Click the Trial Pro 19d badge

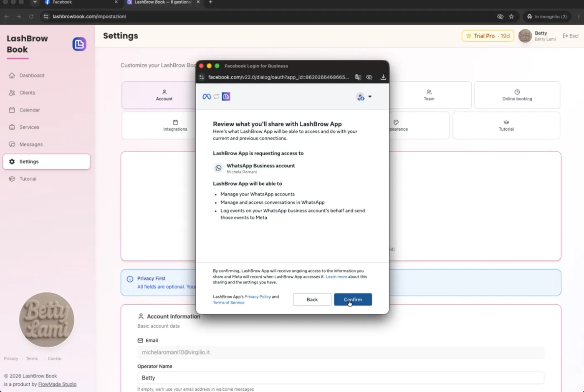[488, 36]
